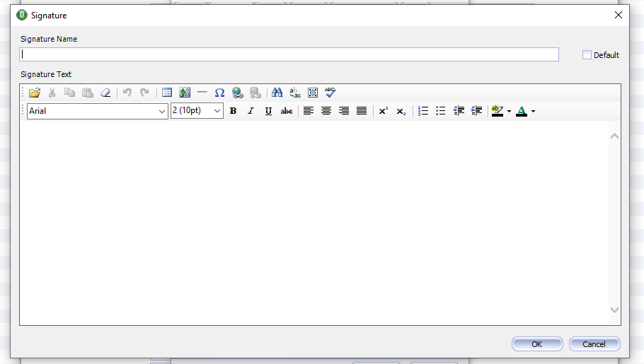Image resolution: width=644 pixels, height=364 pixels.
Task: Center align the text
Action: pyautogui.click(x=326, y=111)
